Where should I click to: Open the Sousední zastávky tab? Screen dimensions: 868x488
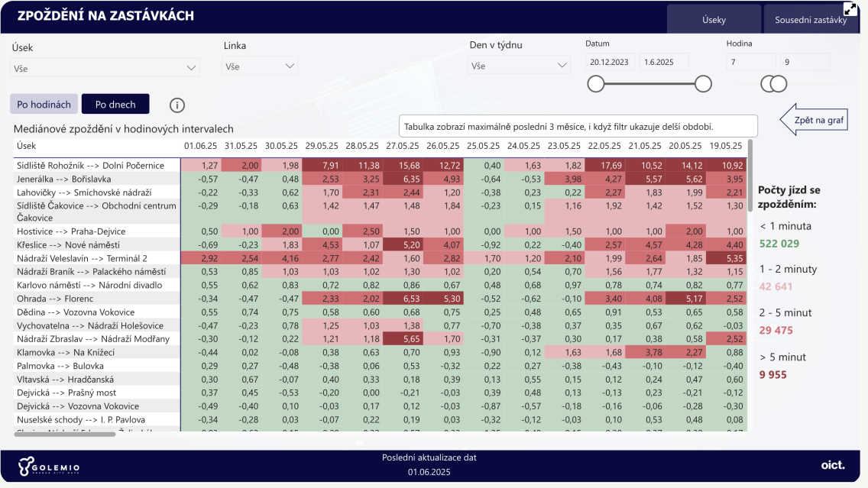pyautogui.click(x=811, y=19)
